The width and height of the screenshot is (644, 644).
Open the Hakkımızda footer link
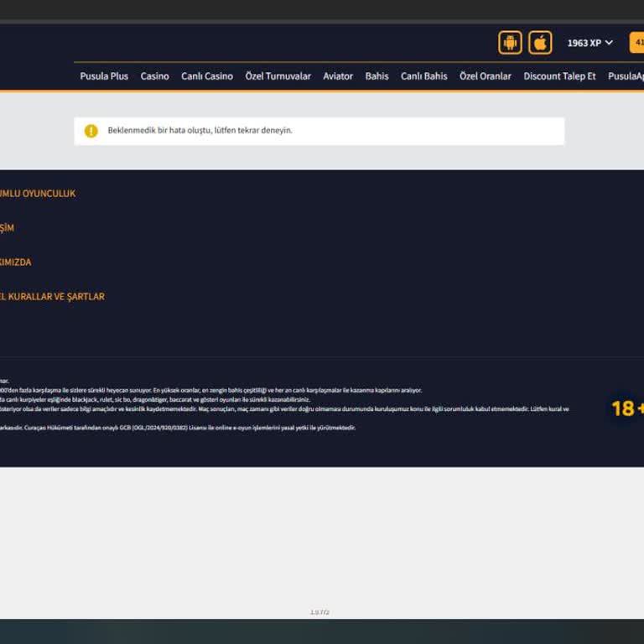tap(16, 262)
